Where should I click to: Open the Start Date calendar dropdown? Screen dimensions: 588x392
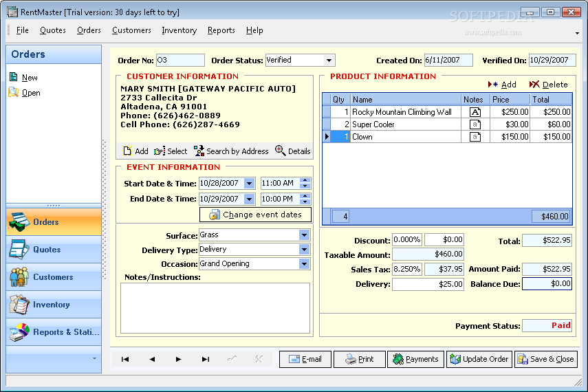tap(250, 184)
